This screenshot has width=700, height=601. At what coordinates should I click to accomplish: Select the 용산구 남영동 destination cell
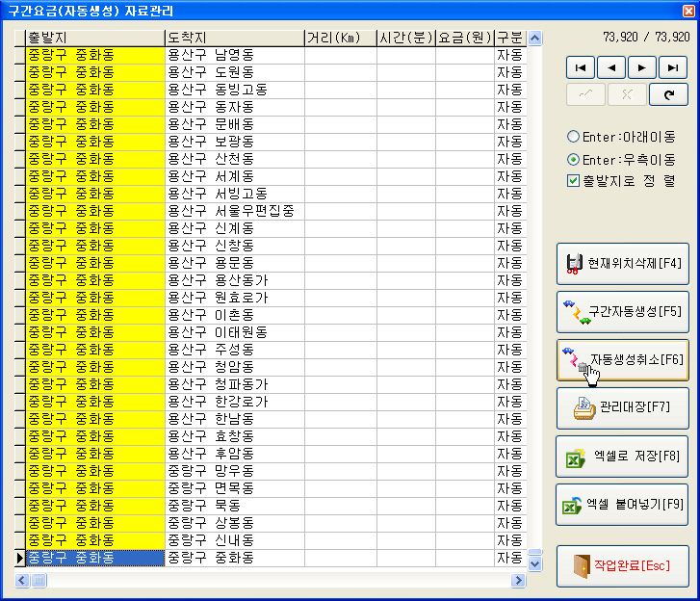tap(235, 55)
